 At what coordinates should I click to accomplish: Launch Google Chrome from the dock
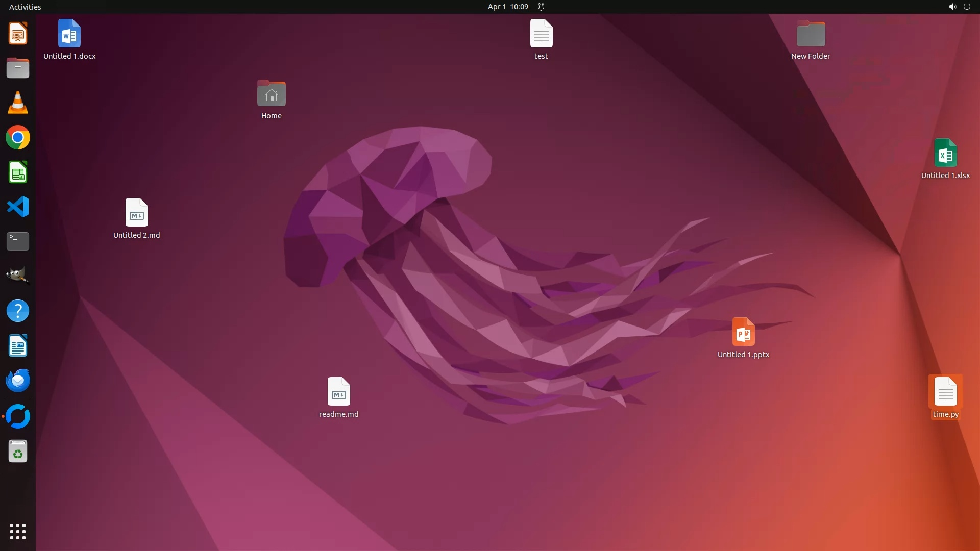[18, 138]
